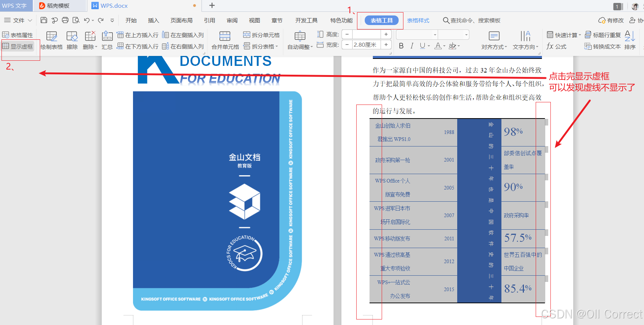644x325 pixels.
Task: Toggle Underline formatting
Action: coord(422,46)
